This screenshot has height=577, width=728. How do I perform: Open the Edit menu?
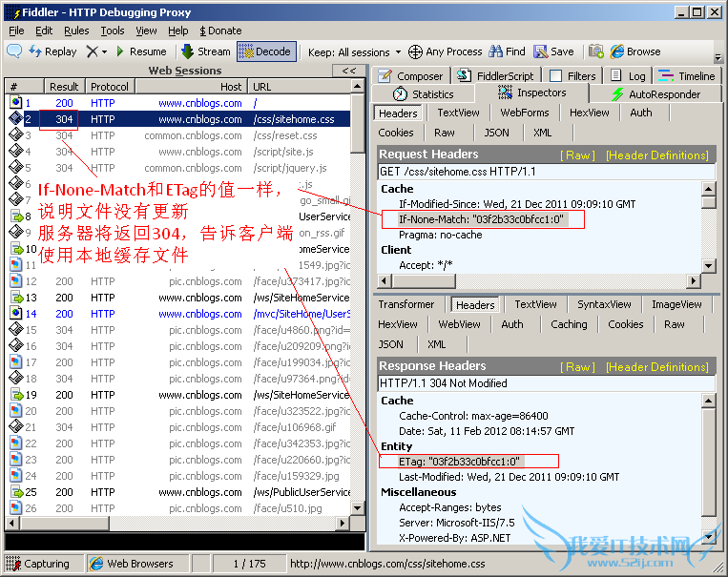tap(44, 31)
